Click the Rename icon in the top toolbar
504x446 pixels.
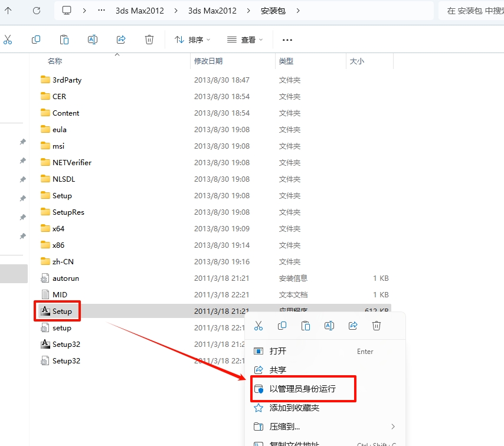[93, 40]
